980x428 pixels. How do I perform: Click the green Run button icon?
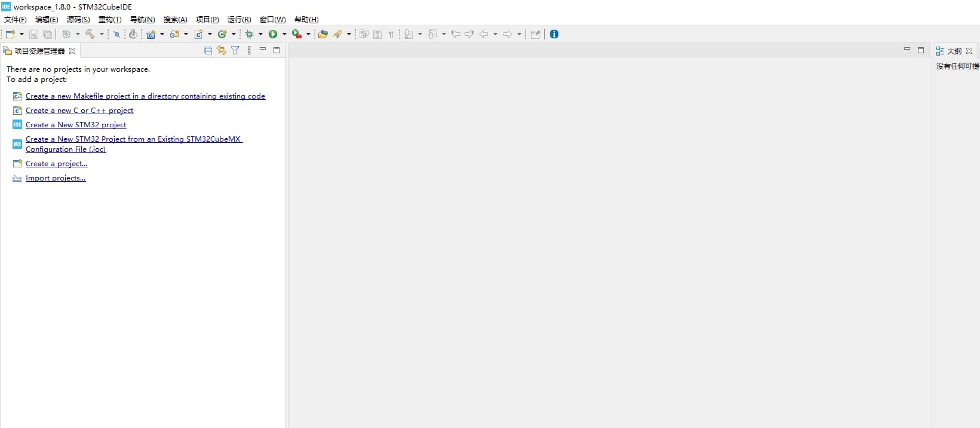click(x=273, y=35)
